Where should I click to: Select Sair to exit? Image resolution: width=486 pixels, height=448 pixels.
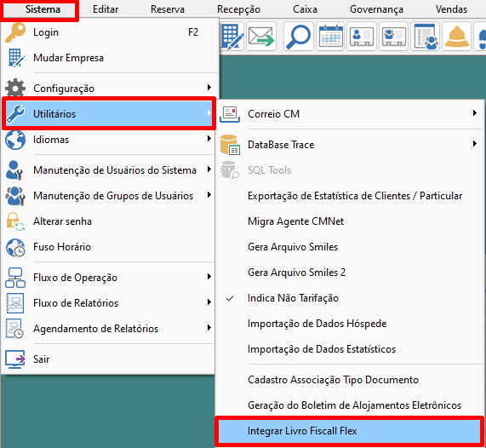(108, 359)
